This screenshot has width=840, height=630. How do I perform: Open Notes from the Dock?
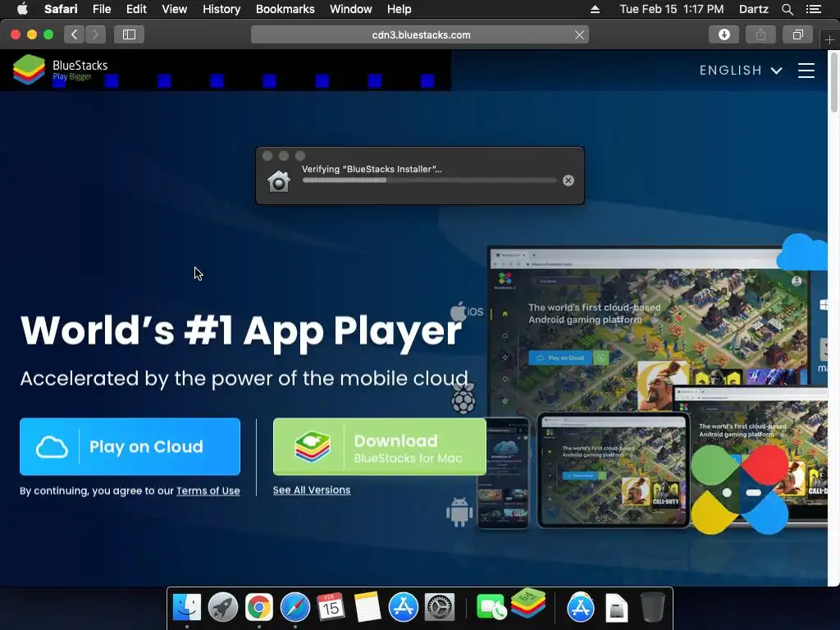[367, 607]
